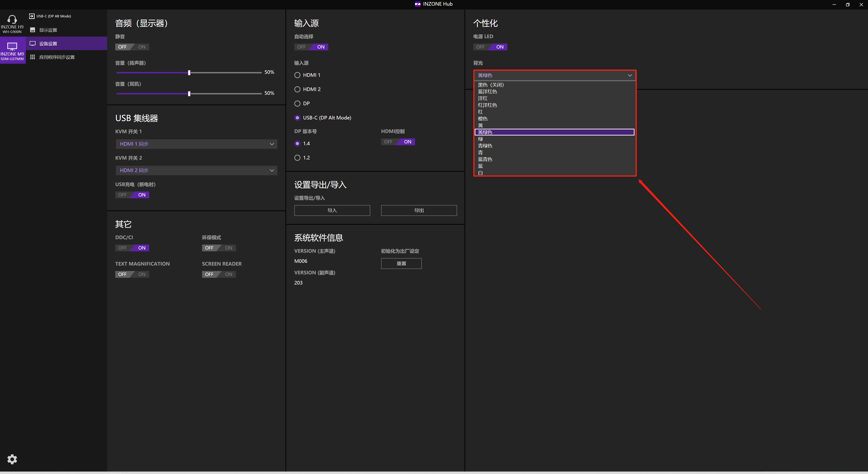Click M006 main version value

click(301, 261)
